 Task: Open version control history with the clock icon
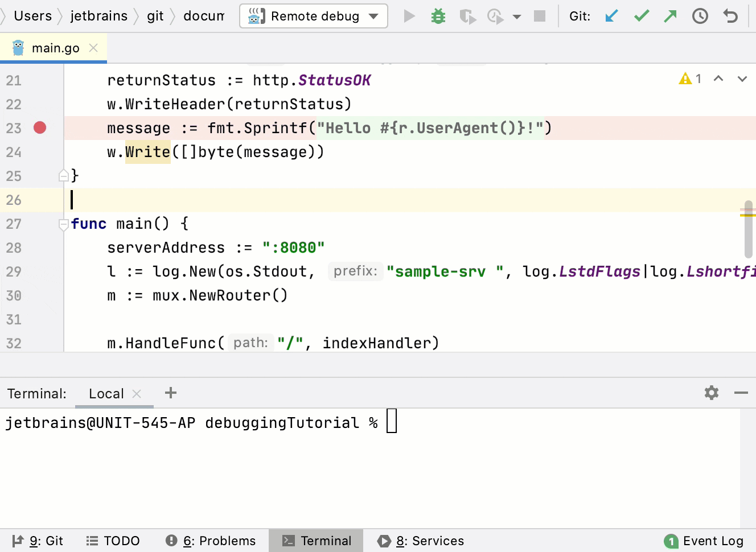coord(700,16)
